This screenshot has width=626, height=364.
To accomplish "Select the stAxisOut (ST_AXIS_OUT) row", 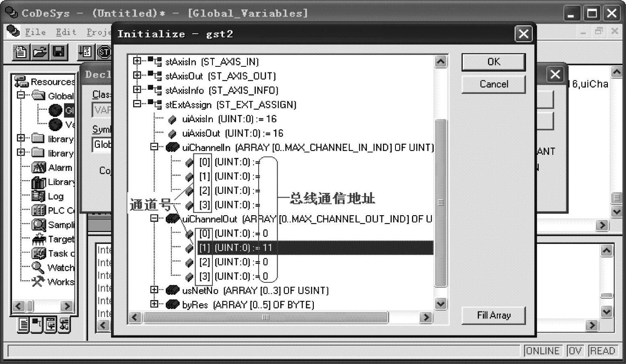I will pos(220,76).
